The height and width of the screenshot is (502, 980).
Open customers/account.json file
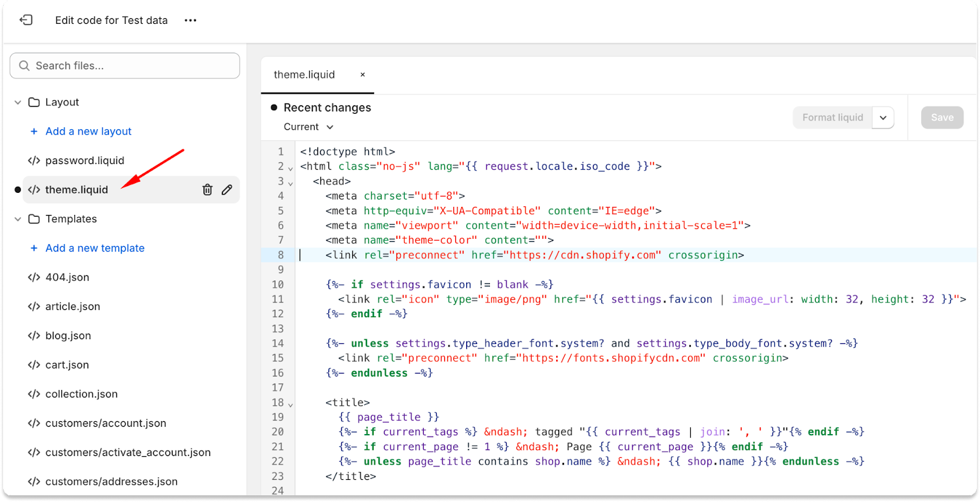pyautogui.click(x=105, y=424)
